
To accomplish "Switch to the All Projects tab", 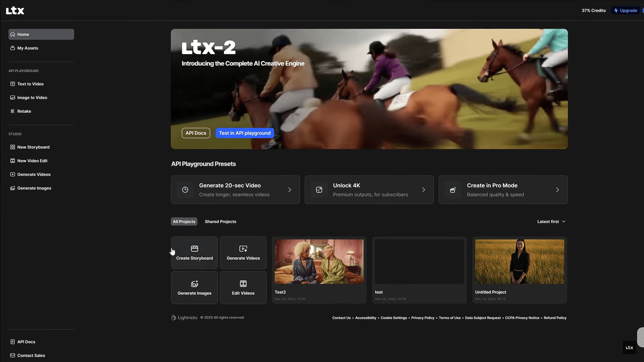I will coord(184,222).
